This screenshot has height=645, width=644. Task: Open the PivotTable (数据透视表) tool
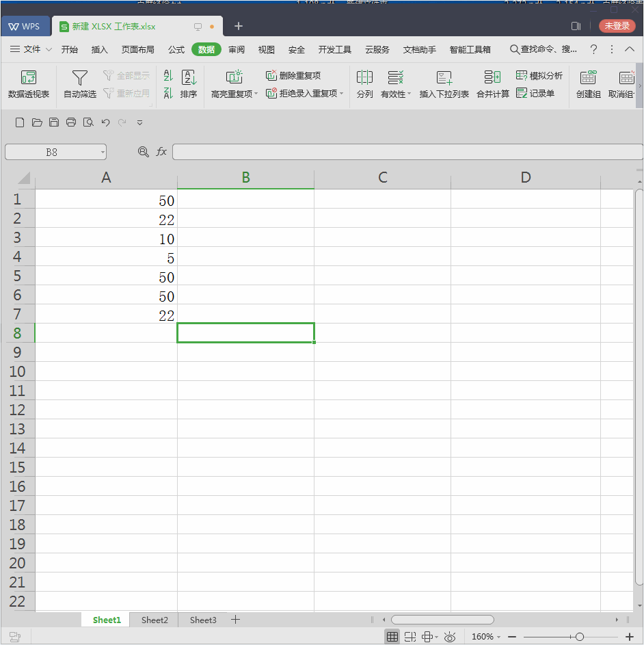[29, 84]
